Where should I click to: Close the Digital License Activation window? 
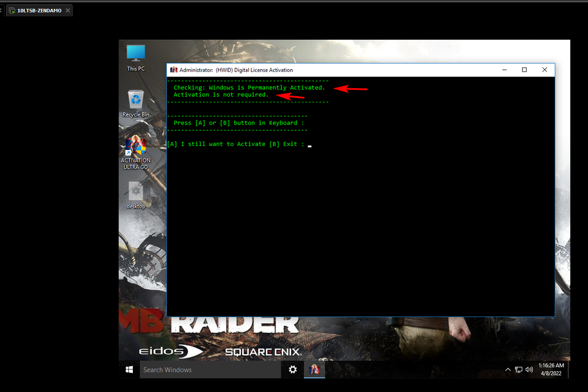(x=544, y=70)
